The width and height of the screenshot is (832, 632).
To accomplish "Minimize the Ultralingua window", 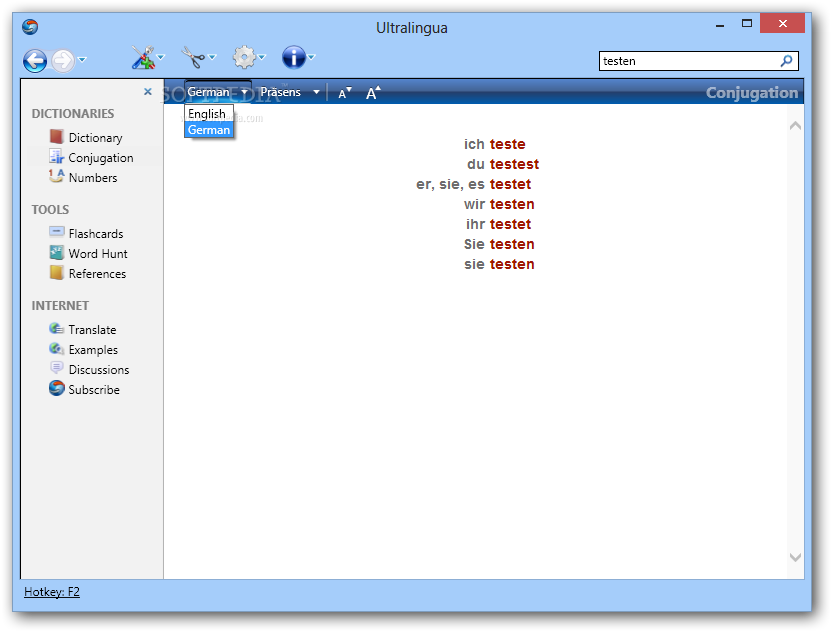I will pos(720,24).
